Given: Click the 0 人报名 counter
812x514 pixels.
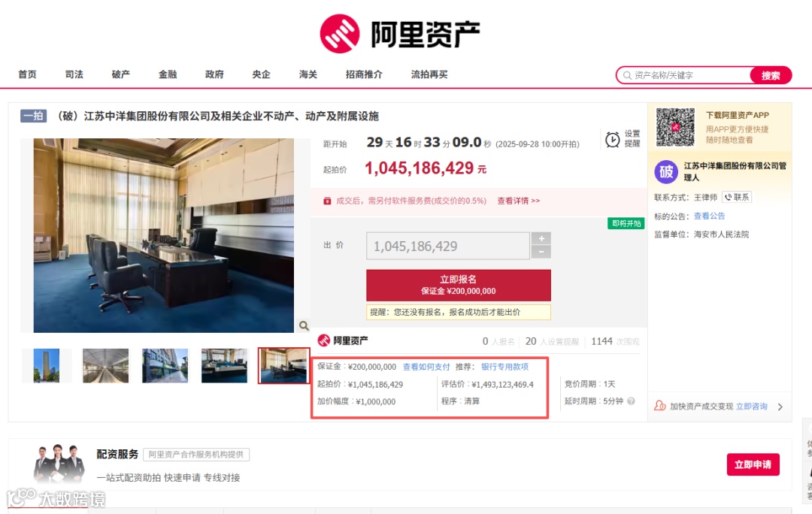Looking at the screenshot, I should tap(498, 342).
